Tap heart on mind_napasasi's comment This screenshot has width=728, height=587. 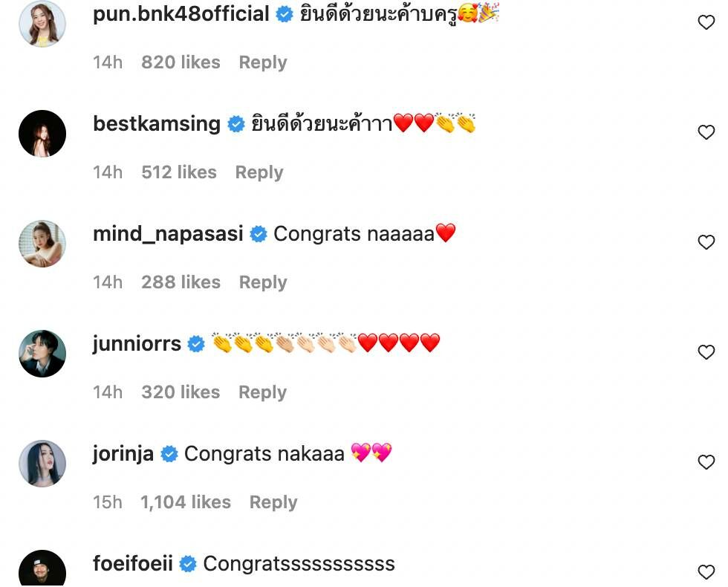tap(706, 243)
